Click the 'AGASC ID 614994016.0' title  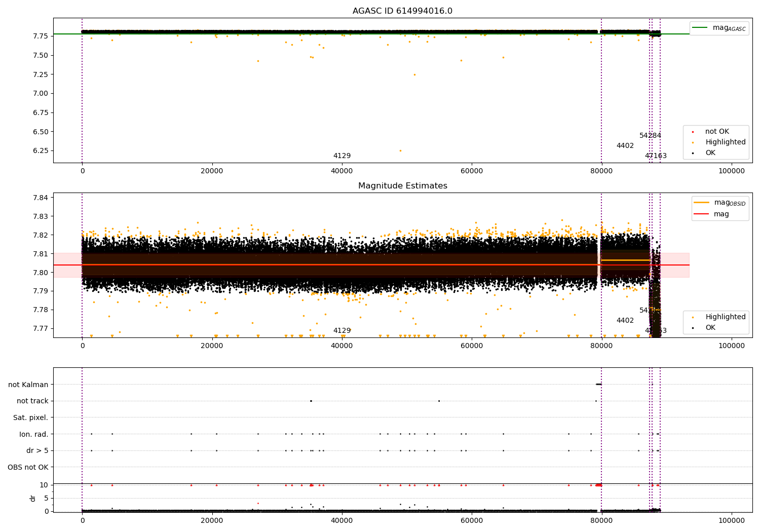[x=402, y=11]
